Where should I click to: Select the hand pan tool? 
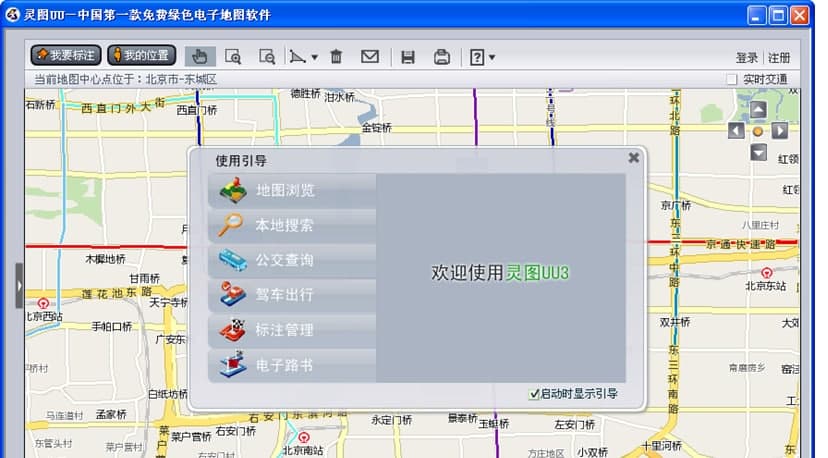(x=200, y=56)
